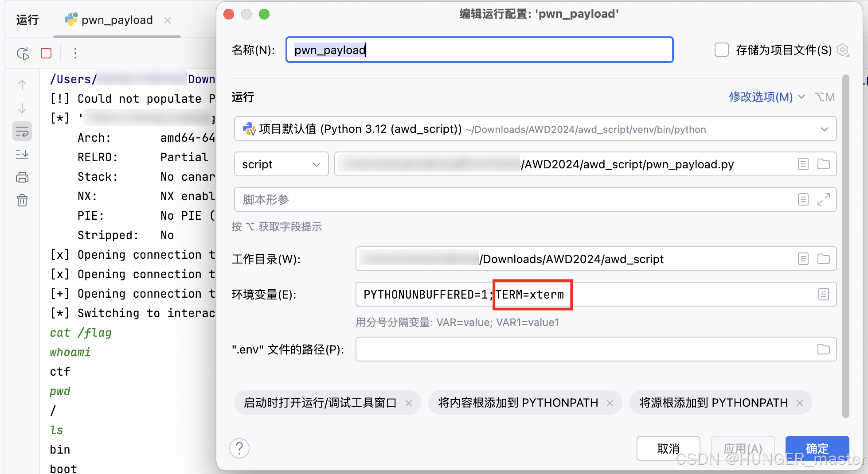Expand script parameters to editor view
The width and height of the screenshot is (868, 474).
[824, 199]
